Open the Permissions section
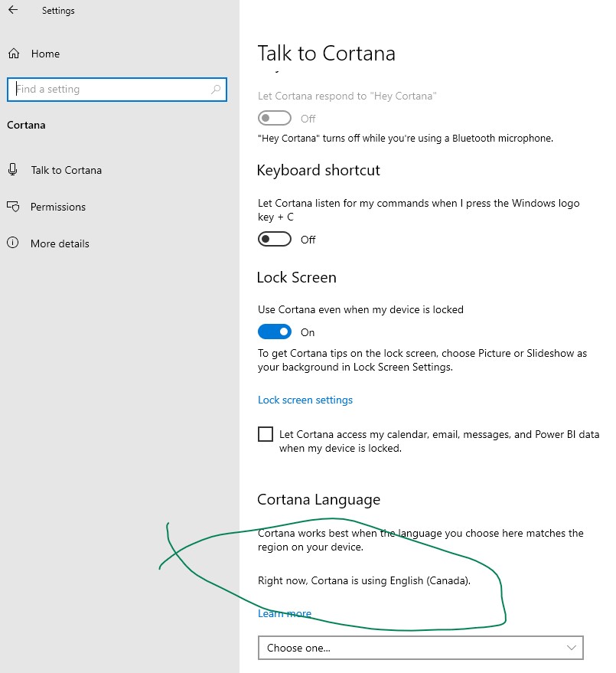The width and height of the screenshot is (616, 673). [58, 207]
